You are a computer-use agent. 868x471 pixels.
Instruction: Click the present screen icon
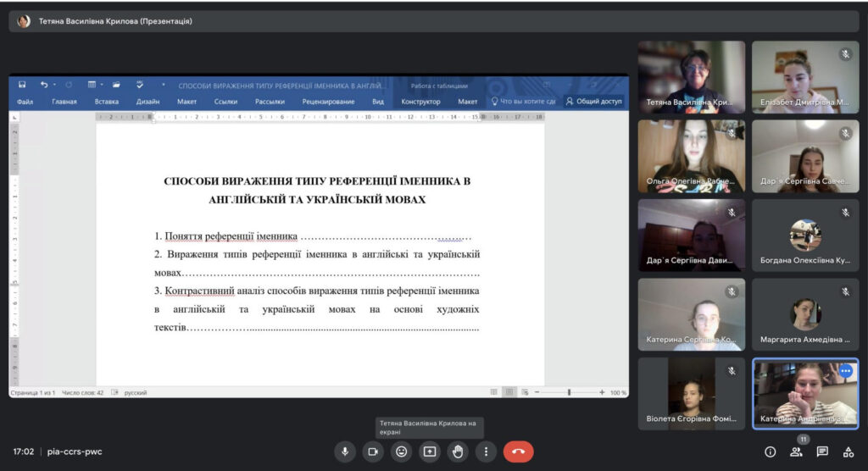[430, 452]
